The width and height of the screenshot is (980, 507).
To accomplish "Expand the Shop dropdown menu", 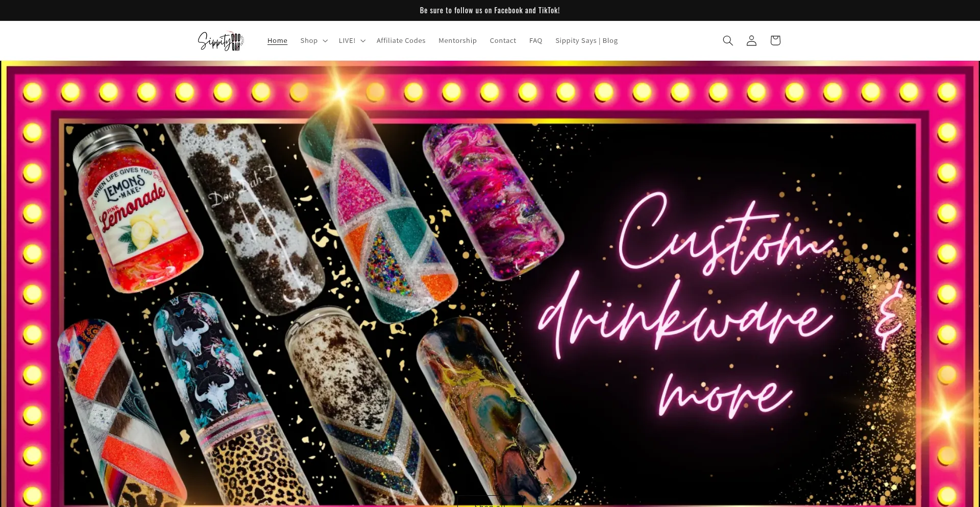I will [x=314, y=40].
